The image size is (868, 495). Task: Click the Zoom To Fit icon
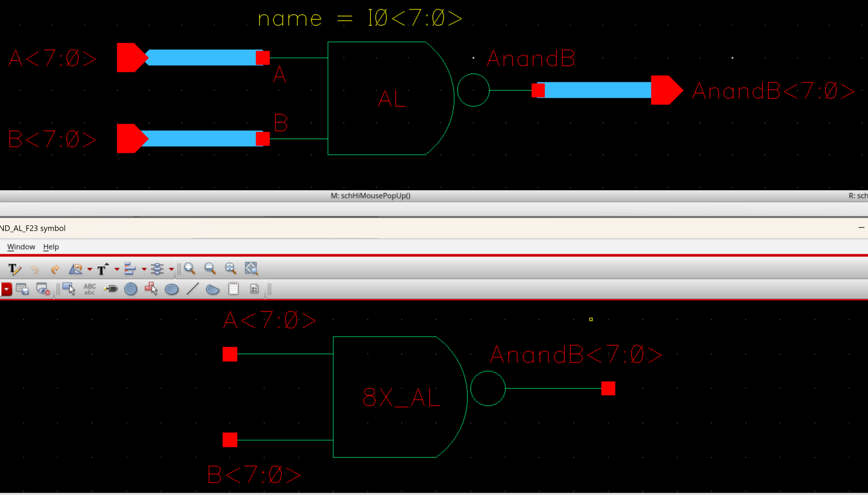[x=230, y=268]
